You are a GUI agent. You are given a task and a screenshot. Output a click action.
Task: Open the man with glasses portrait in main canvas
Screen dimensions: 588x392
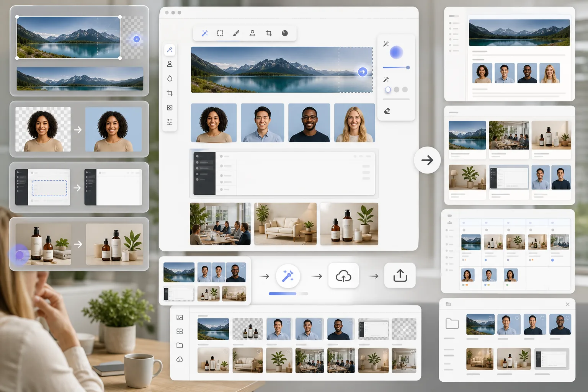pos(309,123)
